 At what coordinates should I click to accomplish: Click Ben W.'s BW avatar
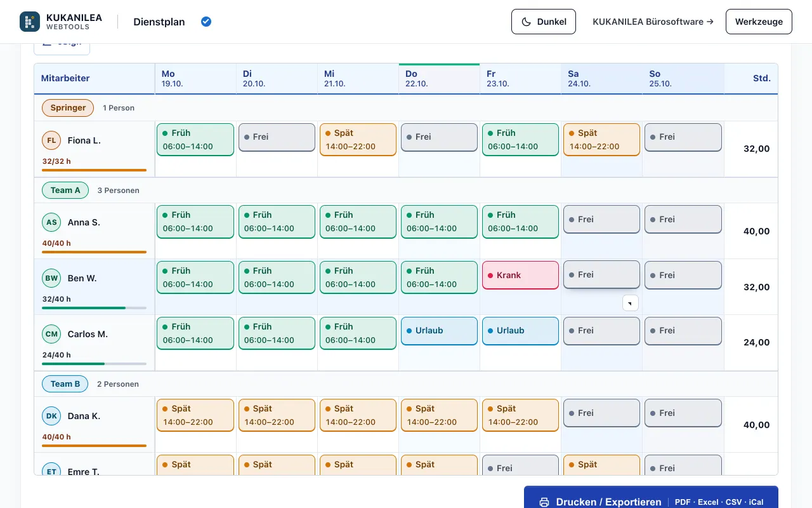[51, 278]
